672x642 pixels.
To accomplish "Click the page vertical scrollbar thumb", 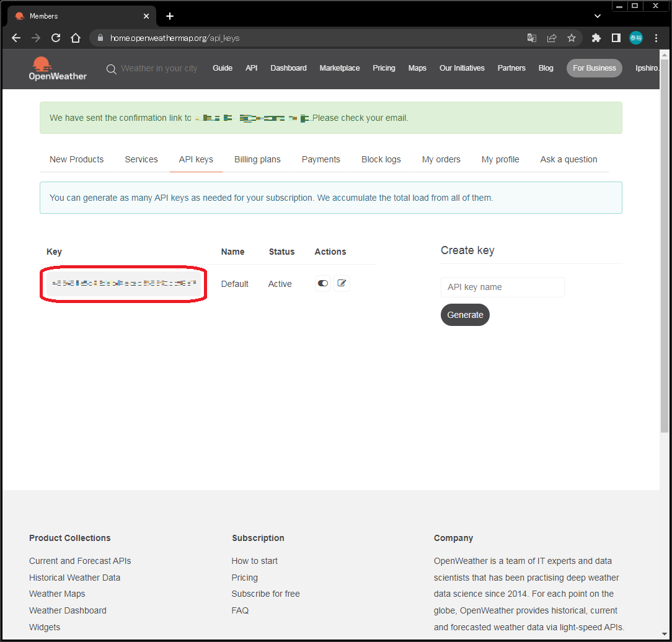I will click(x=665, y=246).
